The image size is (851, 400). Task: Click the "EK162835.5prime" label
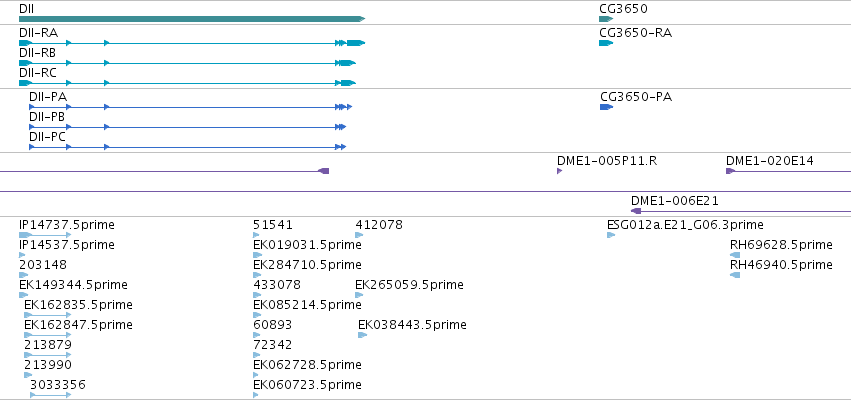coord(78,304)
